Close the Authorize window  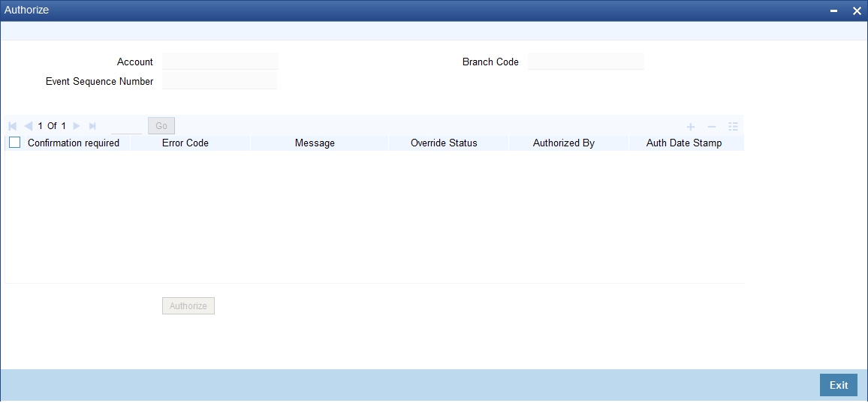coord(857,11)
